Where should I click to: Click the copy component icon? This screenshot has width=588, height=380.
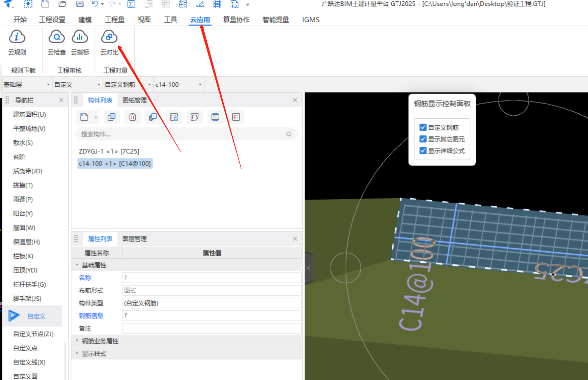pyautogui.click(x=112, y=117)
